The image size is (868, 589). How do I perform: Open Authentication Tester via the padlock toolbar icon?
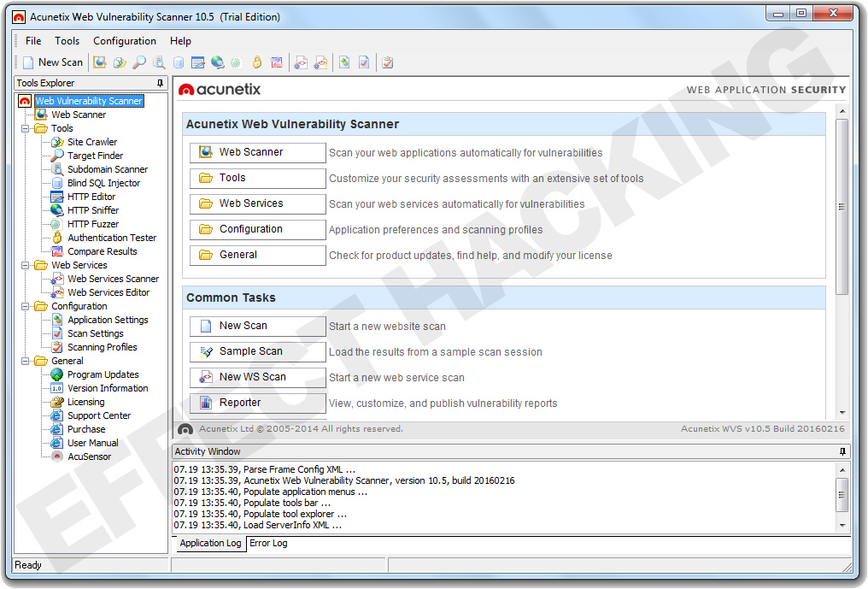[x=255, y=62]
